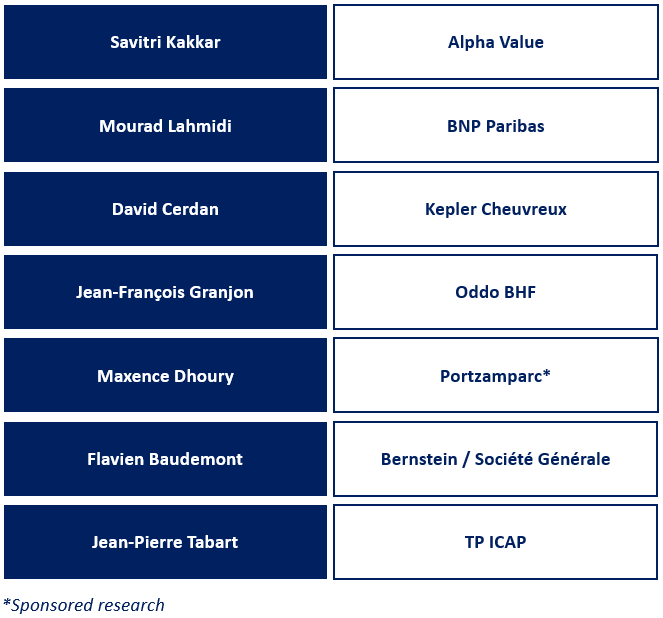The image size is (663, 618).
Task: Click the Savitri Kakkar name box
Action: pos(165,42)
